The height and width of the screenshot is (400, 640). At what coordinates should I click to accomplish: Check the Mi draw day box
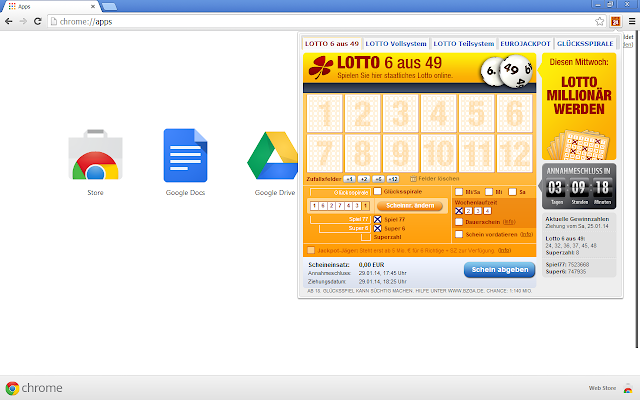tap(489, 192)
